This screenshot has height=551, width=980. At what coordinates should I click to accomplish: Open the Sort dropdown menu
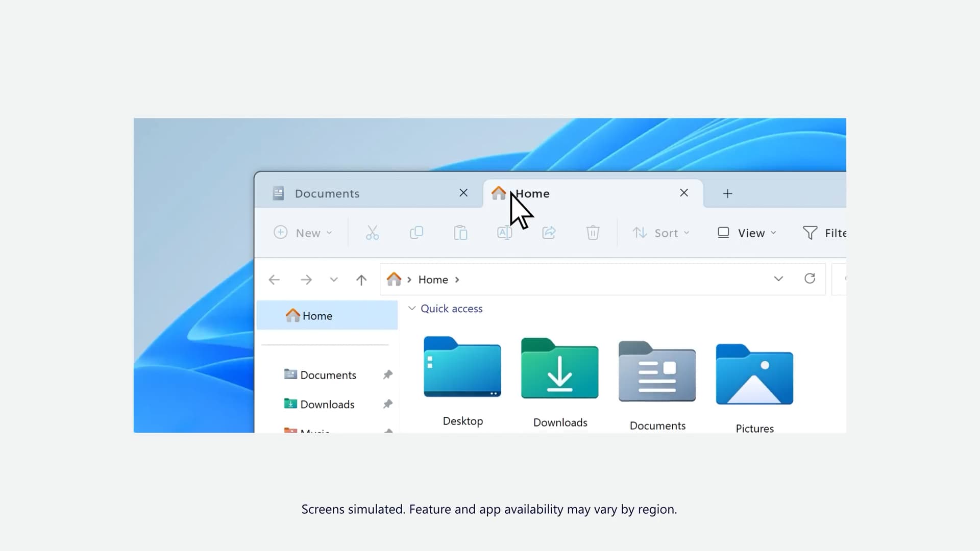click(x=661, y=233)
